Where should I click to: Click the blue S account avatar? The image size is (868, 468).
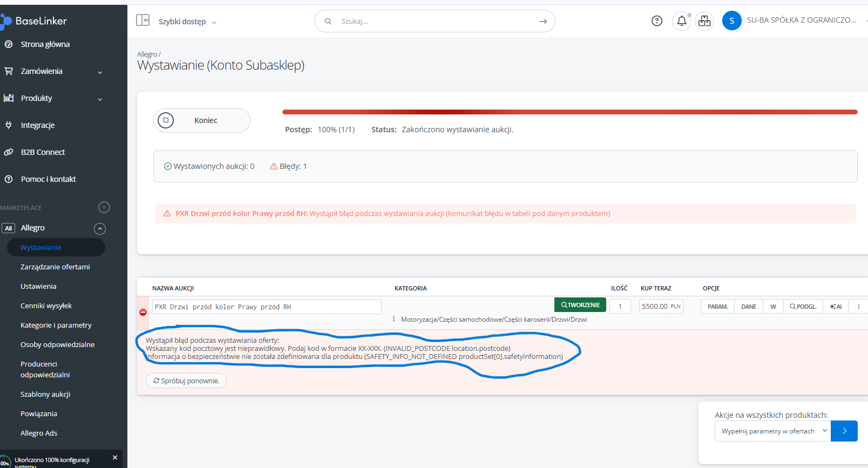point(732,21)
